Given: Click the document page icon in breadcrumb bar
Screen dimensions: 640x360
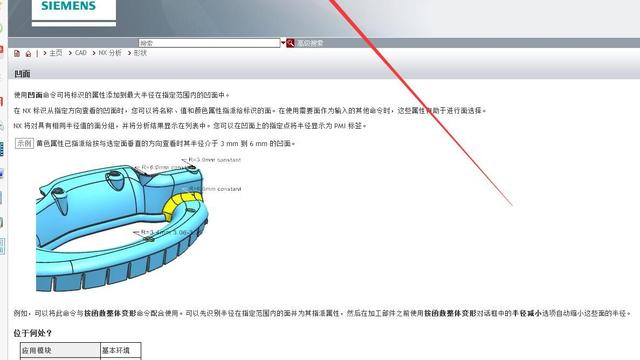Looking at the screenshot, I should point(17,53).
